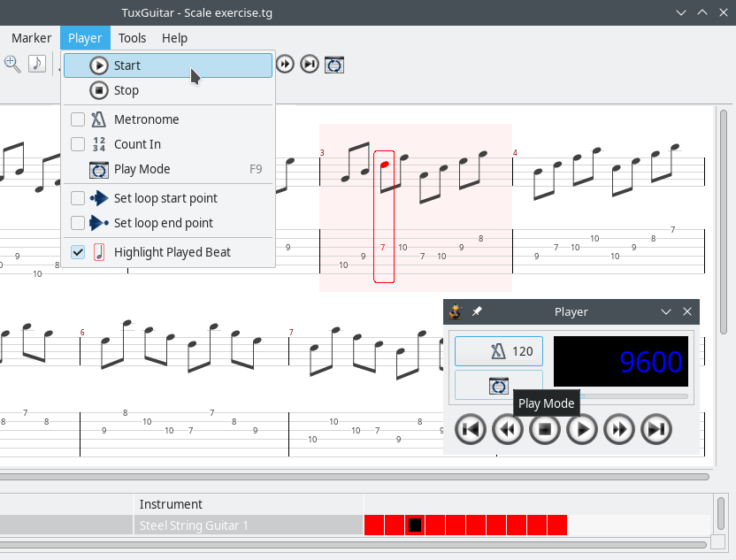Uncheck Highlight Played Beat
Viewport: 736px width, 560px height.
coord(78,252)
